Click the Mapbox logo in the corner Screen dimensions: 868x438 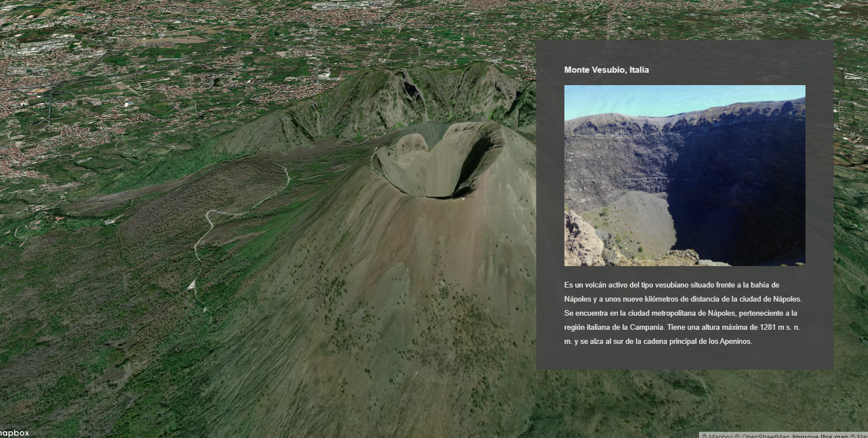pyautogui.click(x=14, y=433)
